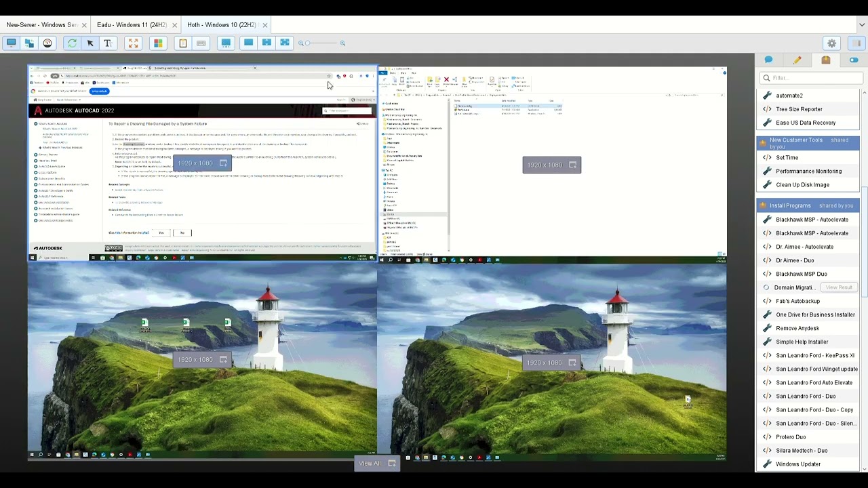Image resolution: width=868 pixels, height=488 pixels.
Task: Open the settings gear in the top right
Action: pyautogui.click(x=832, y=43)
